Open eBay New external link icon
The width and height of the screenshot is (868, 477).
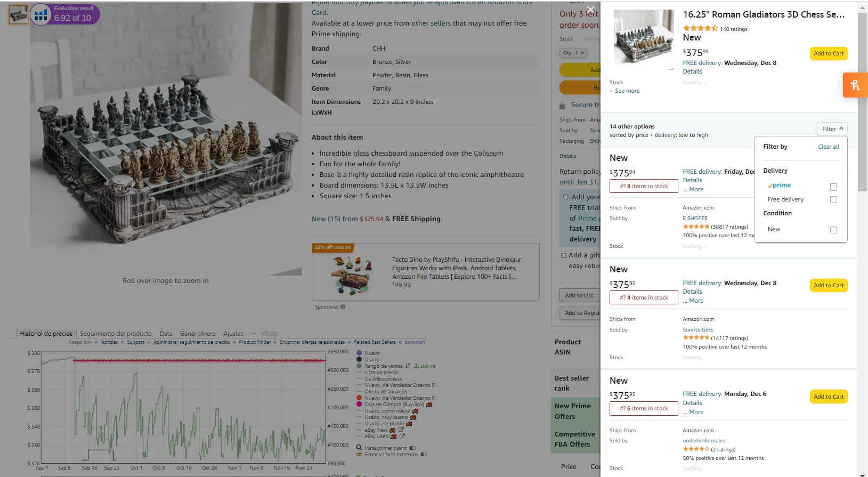click(x=401, y=430)
